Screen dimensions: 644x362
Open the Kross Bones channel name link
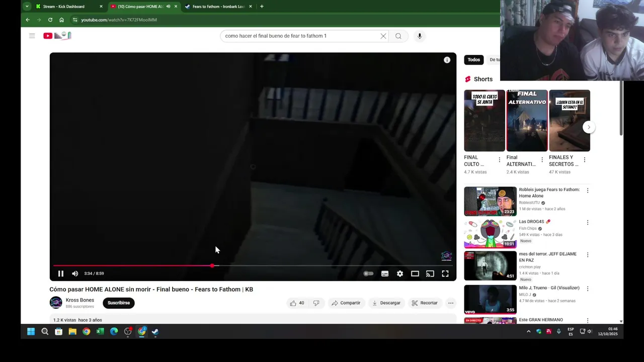tap(79, 300)
